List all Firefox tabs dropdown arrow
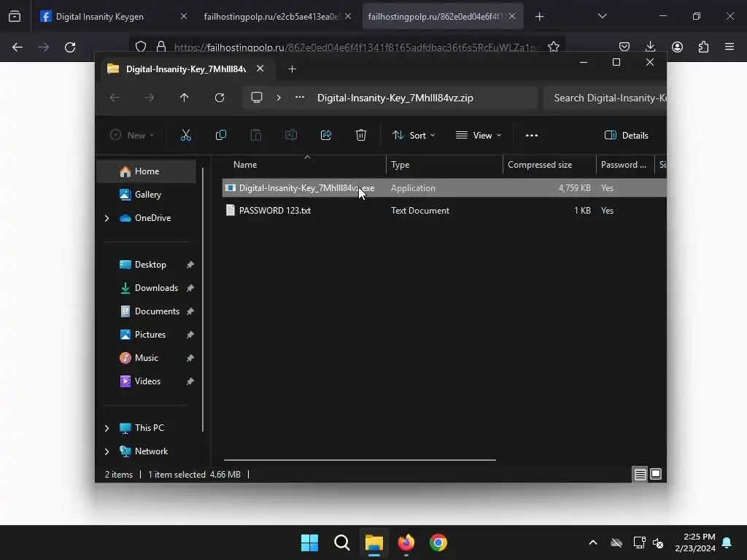This screenshot has height=560, width=747. point(602,16)
